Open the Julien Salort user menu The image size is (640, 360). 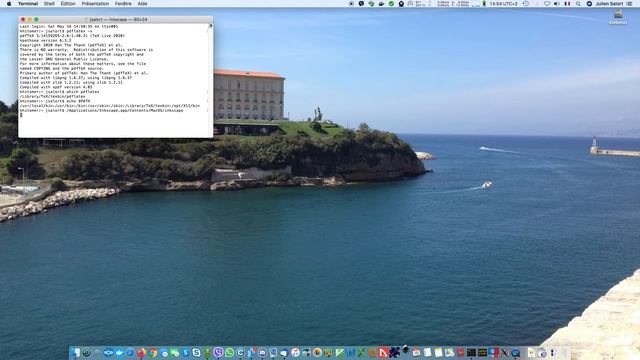(x=609, y=3)
